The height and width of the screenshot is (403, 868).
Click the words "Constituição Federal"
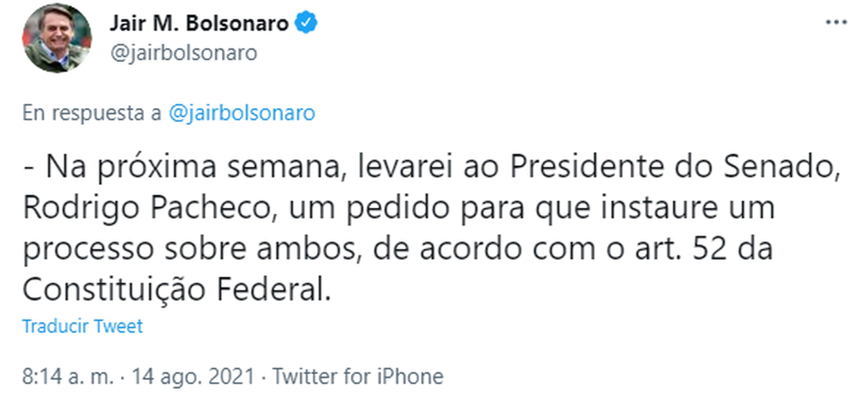pyautogui.click(x=177, y=290)
